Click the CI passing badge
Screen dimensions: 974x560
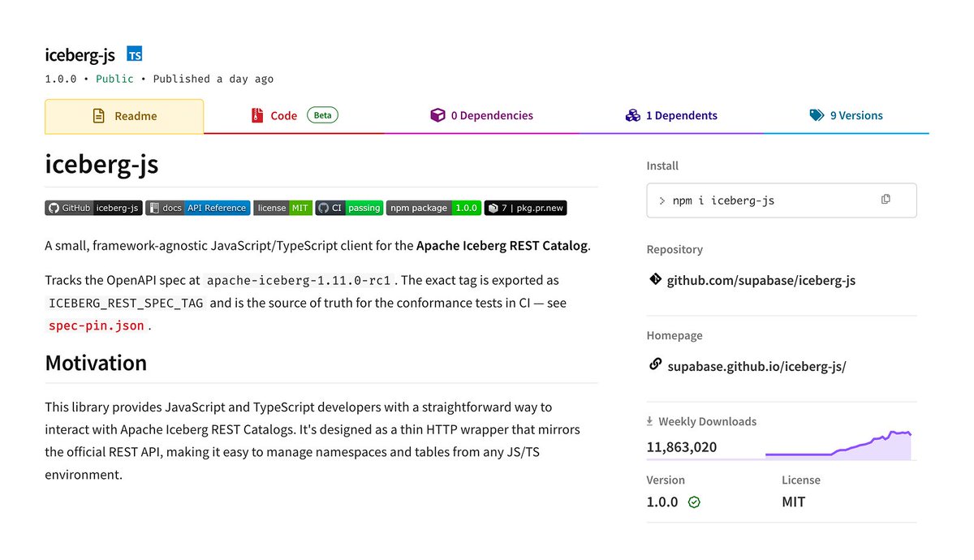[x=349, y=208]
